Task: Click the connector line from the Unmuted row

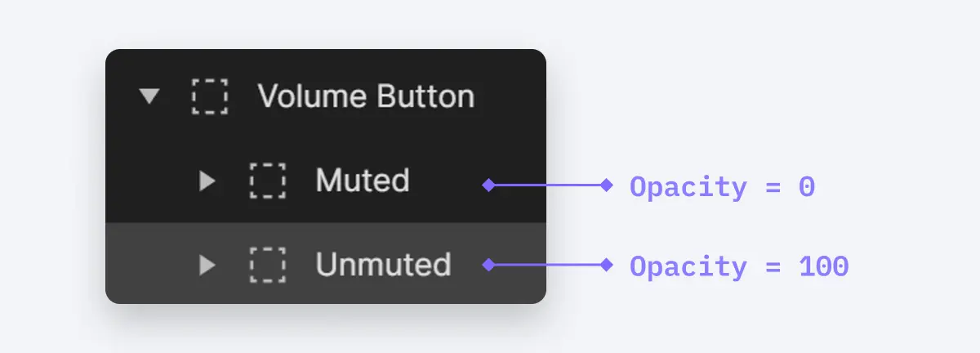Action: pos(547,265)
